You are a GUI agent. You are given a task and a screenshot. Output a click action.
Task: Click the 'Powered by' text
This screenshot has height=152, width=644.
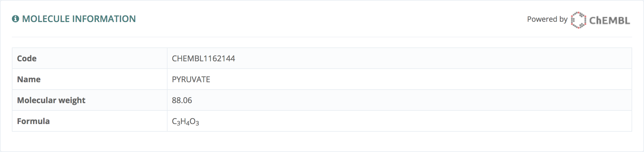[547, 19]
